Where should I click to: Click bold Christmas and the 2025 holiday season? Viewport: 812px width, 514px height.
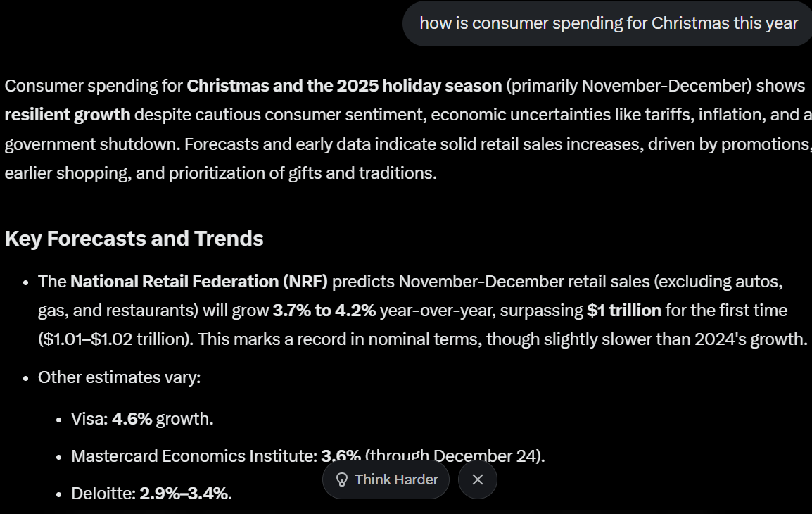(x=344, y=86)
